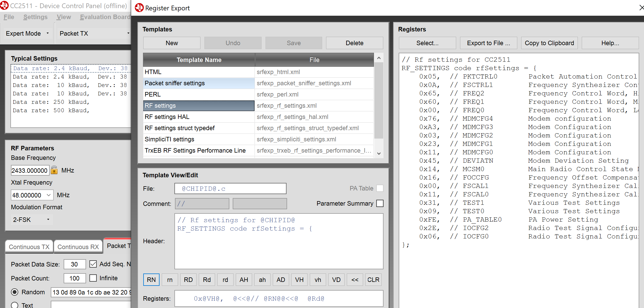Click the TI logo in Device Control Panel title

tap(4, 5)
